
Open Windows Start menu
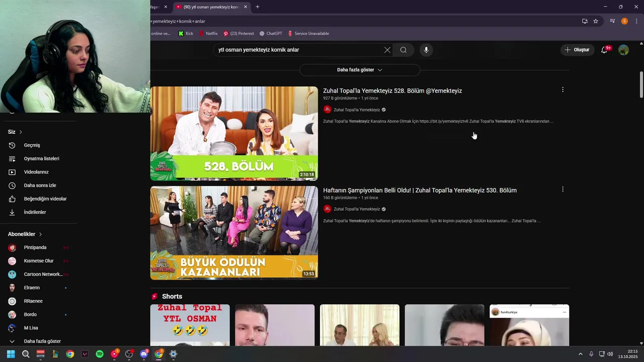pyautogui.click(x=11, y=354)
